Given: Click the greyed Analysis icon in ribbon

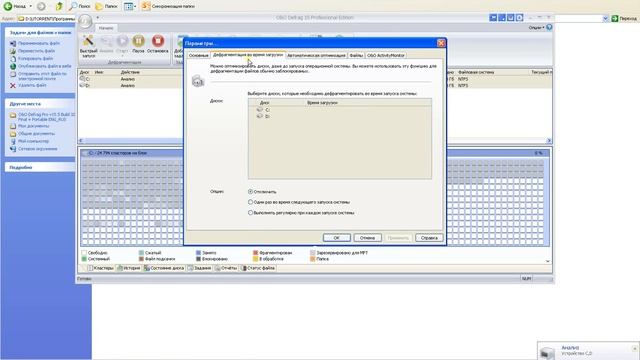Looking at the screenshot, I should pos(106,41).
